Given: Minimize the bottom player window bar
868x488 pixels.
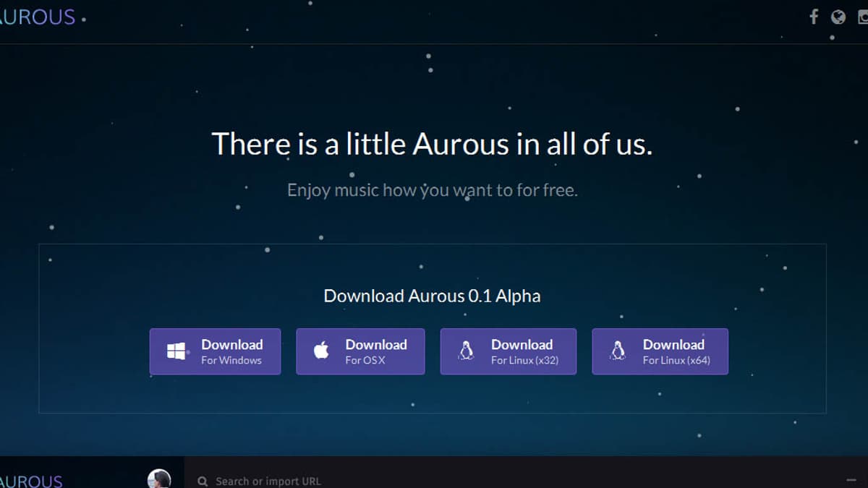Looking at the screenshot, I should (x=851, y=480).
